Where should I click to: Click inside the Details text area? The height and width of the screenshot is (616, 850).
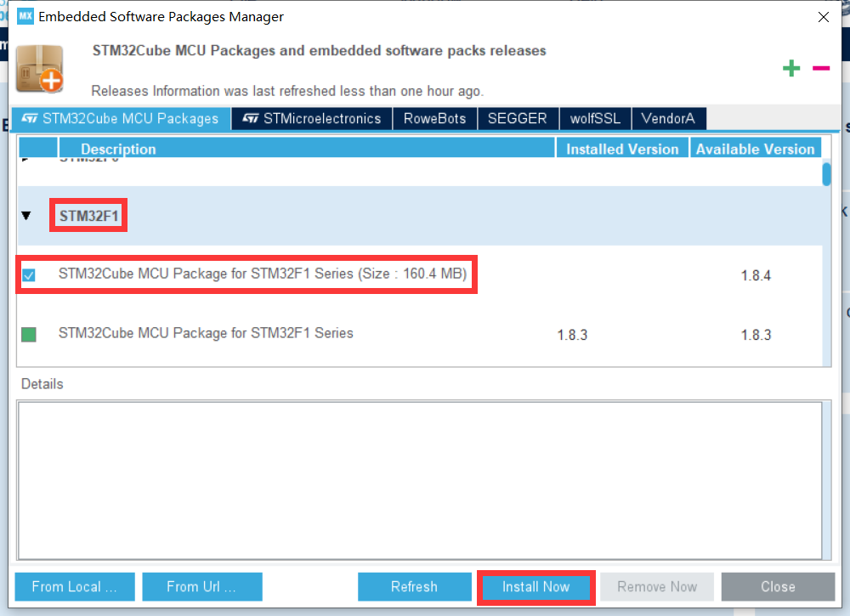coord(420,481)
